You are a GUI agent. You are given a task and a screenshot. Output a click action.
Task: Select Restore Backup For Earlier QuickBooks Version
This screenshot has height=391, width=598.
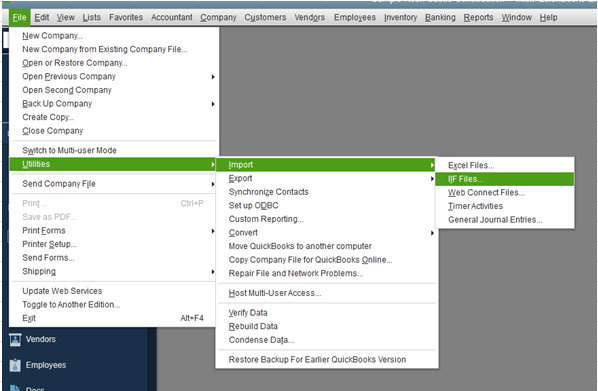tap(327, 360)
